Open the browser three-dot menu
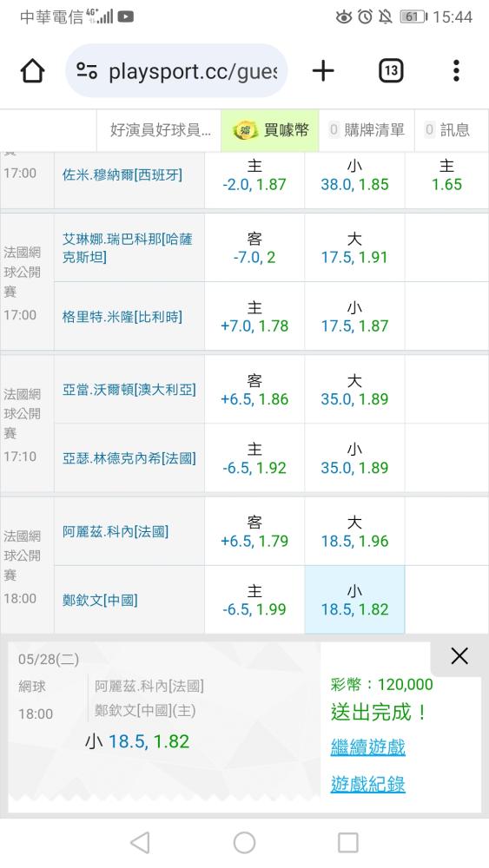The height and width of the screenshot is (868, 489). [x=456, y=71]
